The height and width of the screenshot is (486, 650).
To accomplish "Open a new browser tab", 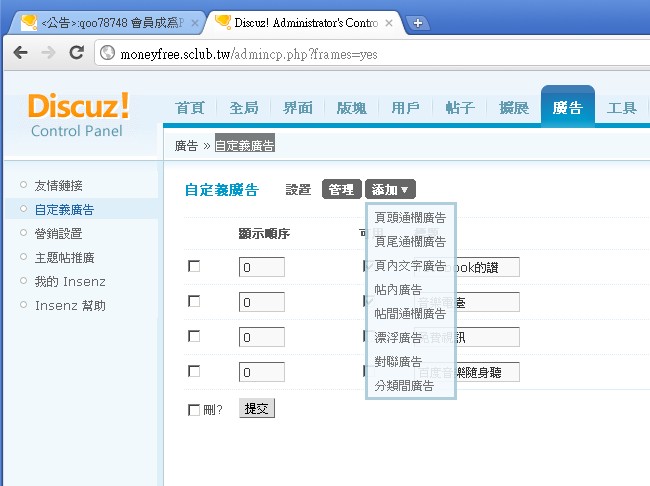I will [x=418, y=22].
